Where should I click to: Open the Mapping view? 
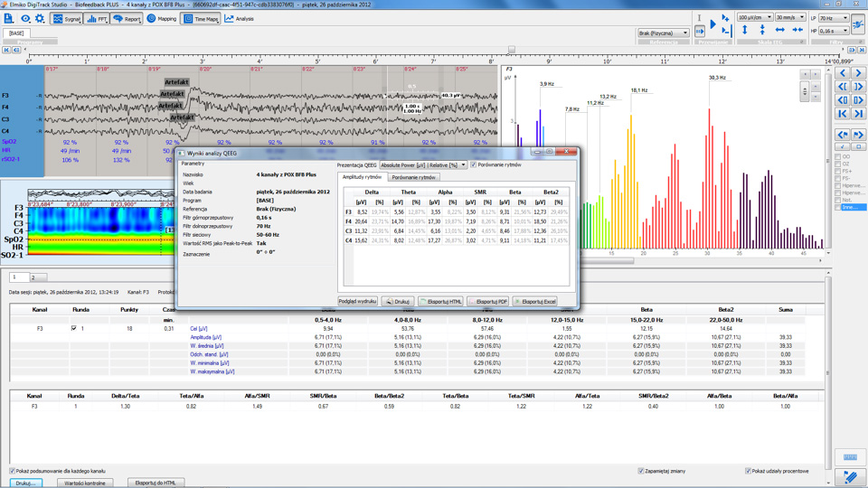(x=161, y=18)
